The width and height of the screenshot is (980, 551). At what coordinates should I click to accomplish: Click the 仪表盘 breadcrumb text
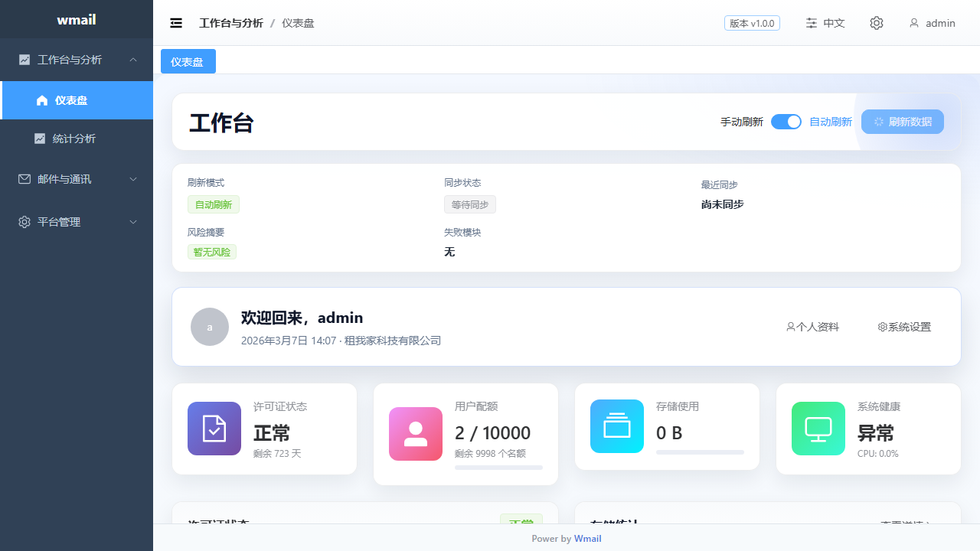(298, 23)
